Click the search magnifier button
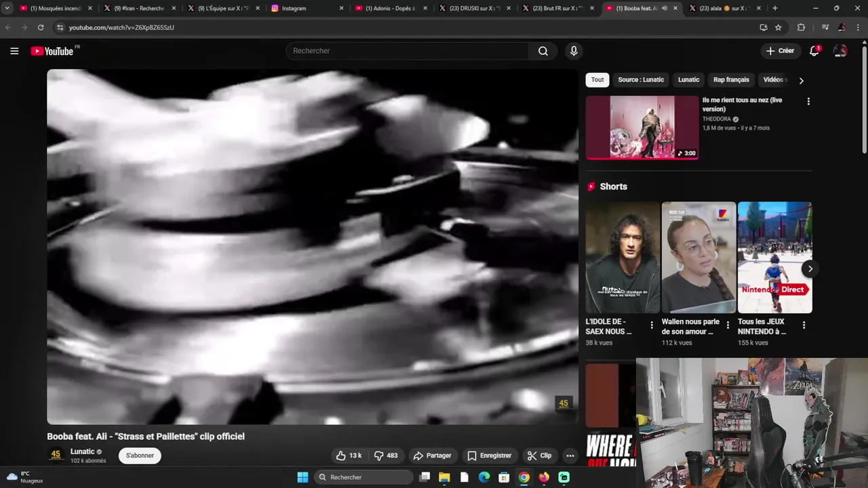This screenshot has height=488, width=868. 543,51
